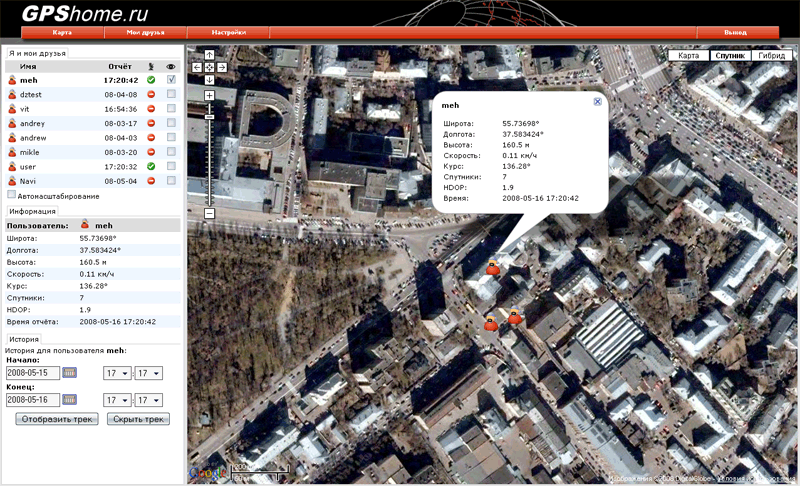
Task: Click the user icon beside mikle
Action: point(12,152)
